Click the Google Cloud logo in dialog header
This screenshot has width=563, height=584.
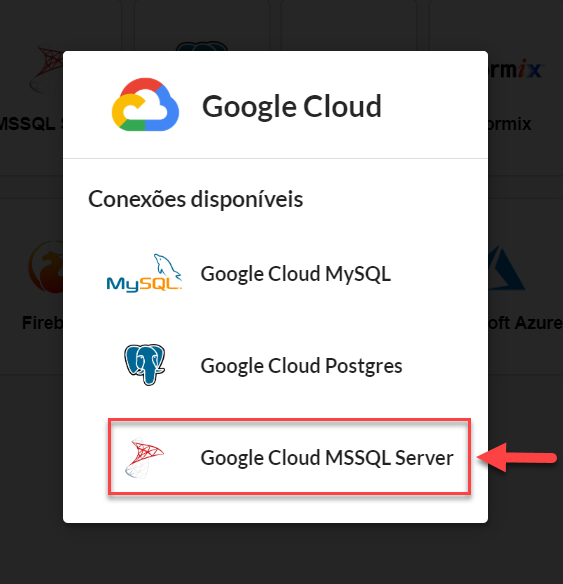pyautogui.click(x=145, y=105)
